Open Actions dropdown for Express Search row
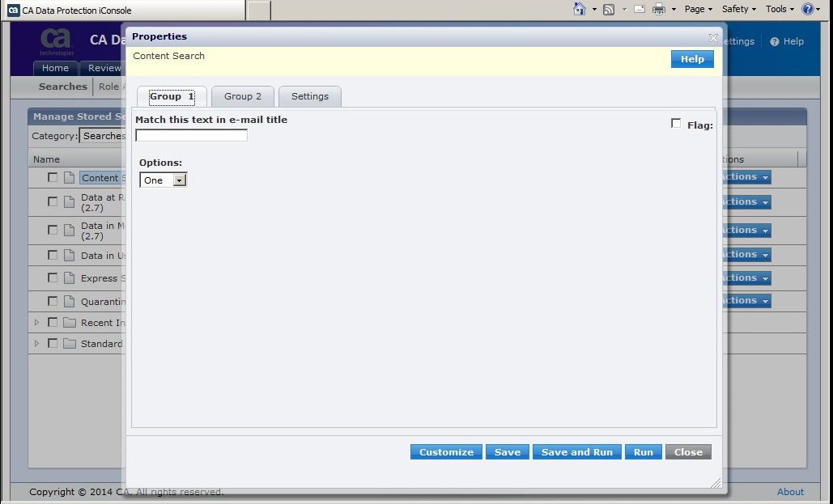Image resolution: width=833 pixels, height=504 pixels. (x=746, y=277)
